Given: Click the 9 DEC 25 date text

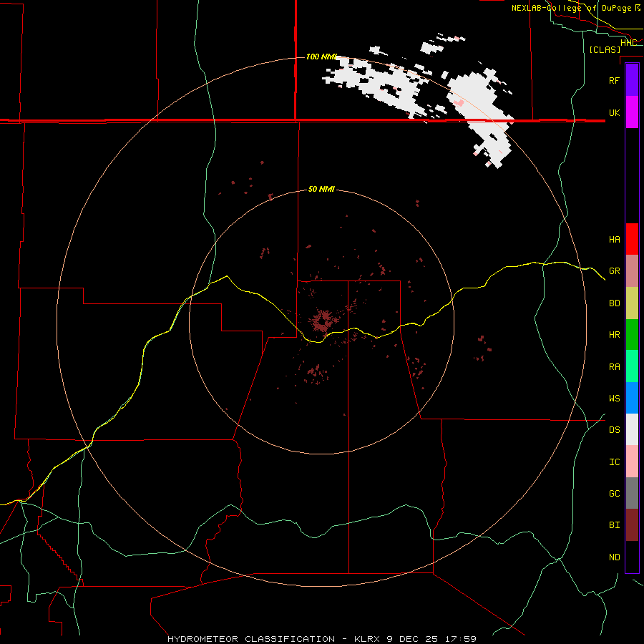Looking at the screenshot, I should [413, 639].
